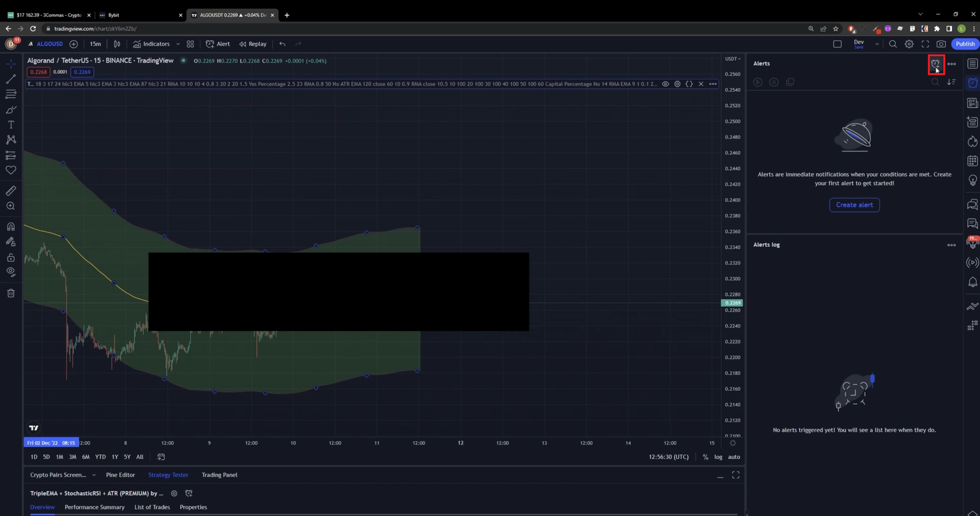Click the ALGOUSD symbol search field
Image resolution: width=980 pixels, height=516 pixels.
tap(49, 44)
